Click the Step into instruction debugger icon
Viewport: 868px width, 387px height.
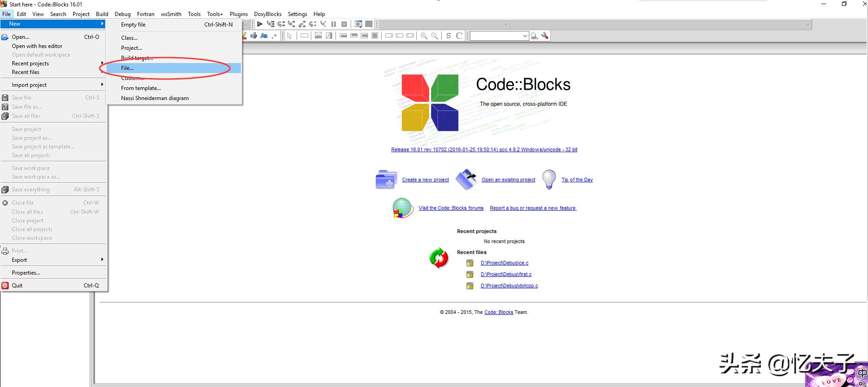323,24
